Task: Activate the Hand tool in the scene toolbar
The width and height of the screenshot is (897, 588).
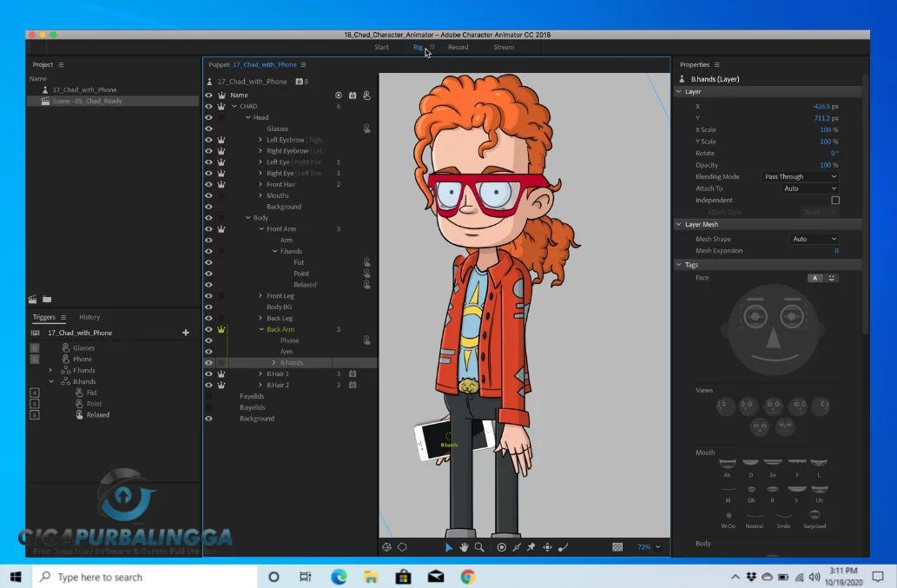Action: coord(464,547)
